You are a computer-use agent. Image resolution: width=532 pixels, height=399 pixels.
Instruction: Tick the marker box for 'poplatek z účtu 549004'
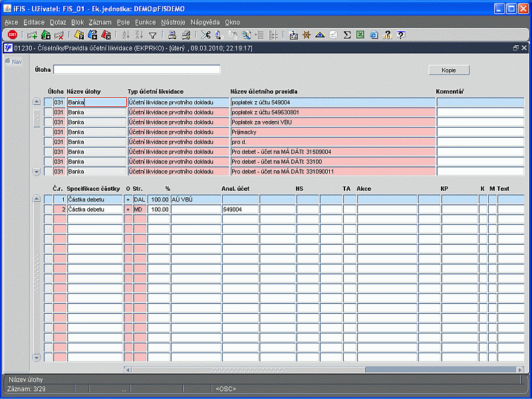click(48, 102)
